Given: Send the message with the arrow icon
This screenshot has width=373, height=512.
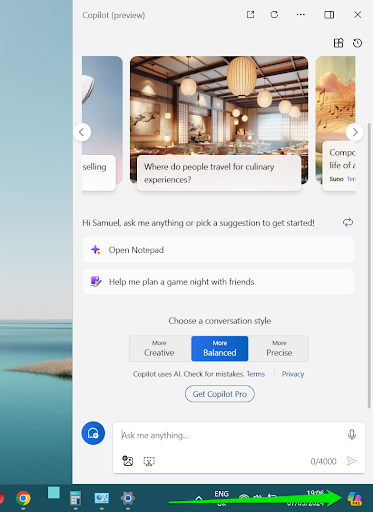Looking at the screenshot, I should coord(351,461).
